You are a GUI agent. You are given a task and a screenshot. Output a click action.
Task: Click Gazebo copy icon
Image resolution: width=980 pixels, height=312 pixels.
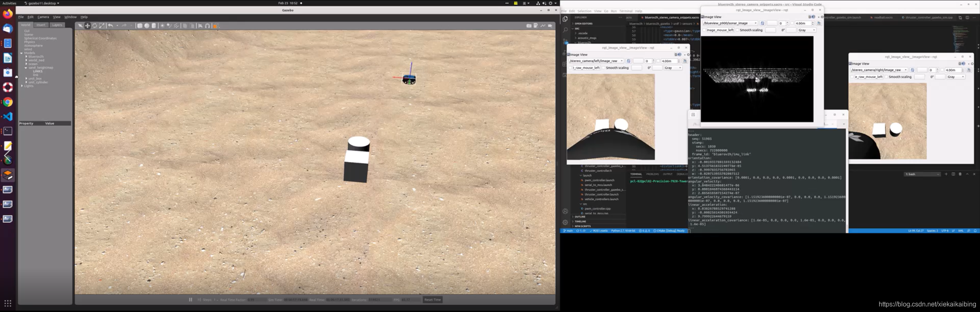[x=185, y=26]
